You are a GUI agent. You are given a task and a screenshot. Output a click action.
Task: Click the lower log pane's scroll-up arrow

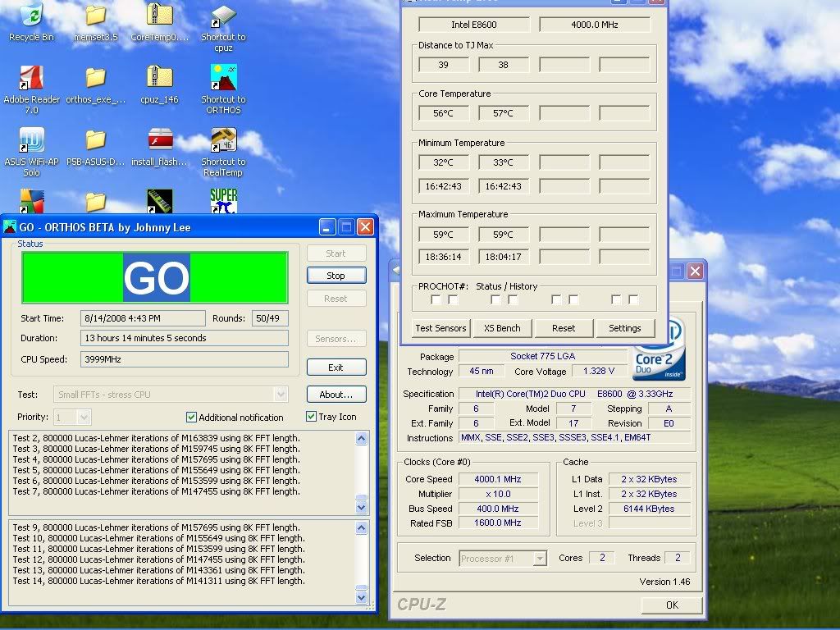[362, 528]
